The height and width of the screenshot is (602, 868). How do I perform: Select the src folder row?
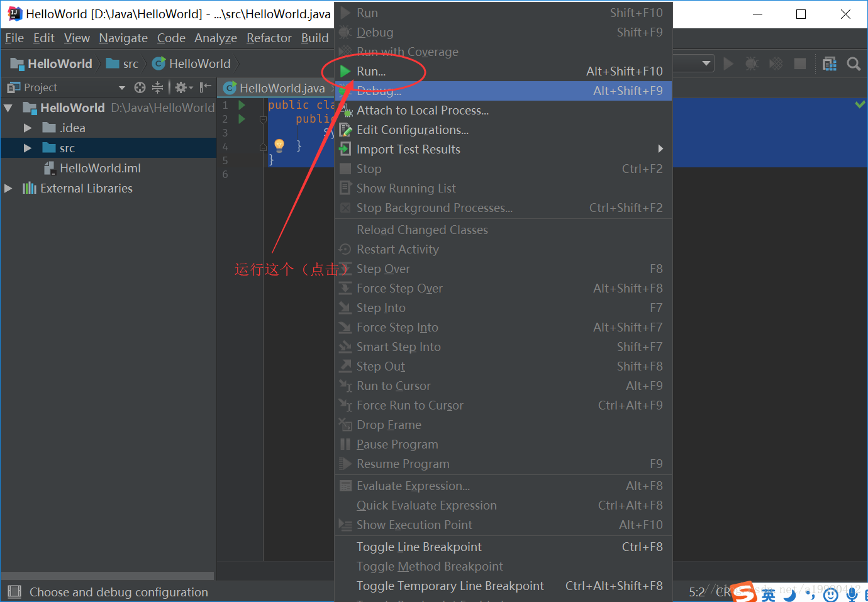point(108,148)
